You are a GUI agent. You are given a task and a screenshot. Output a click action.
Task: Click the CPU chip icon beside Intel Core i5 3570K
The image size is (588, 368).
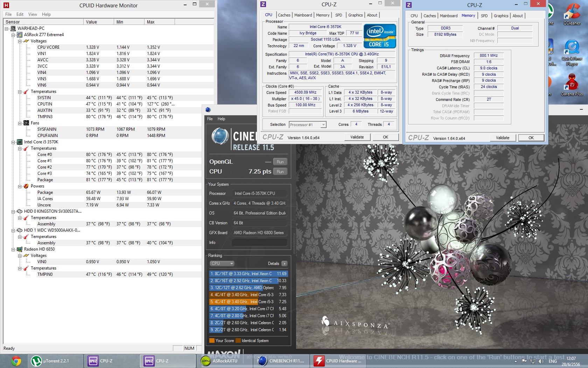[20, 142]
